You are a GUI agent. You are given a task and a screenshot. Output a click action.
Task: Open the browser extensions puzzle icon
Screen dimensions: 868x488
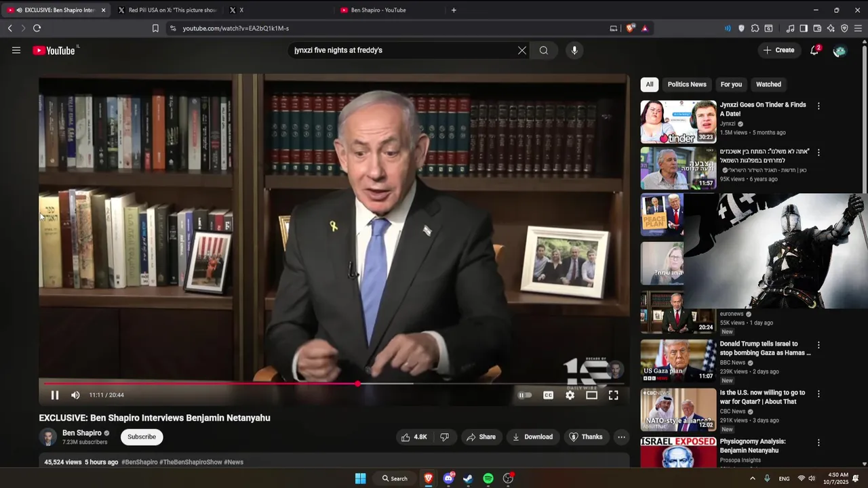[755, 28]
